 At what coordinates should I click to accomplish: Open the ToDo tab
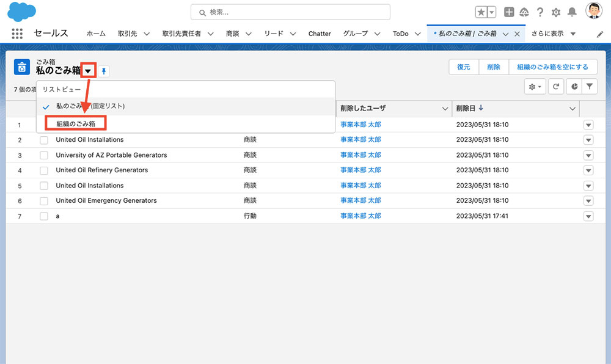click(x=401, y=34)
